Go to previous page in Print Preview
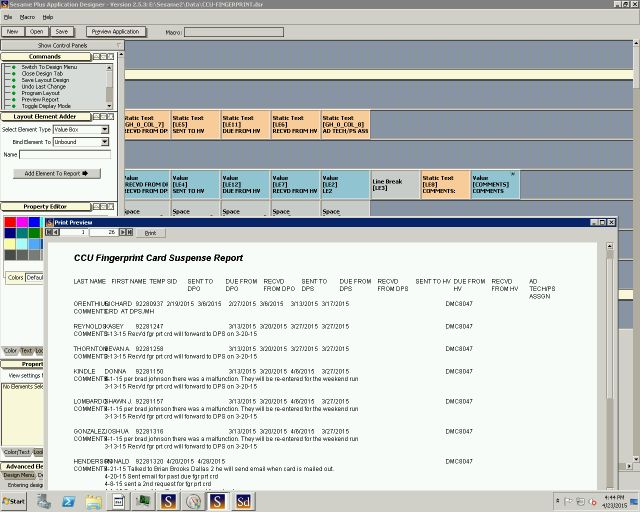The image size is (640, 512). point(56,232)
